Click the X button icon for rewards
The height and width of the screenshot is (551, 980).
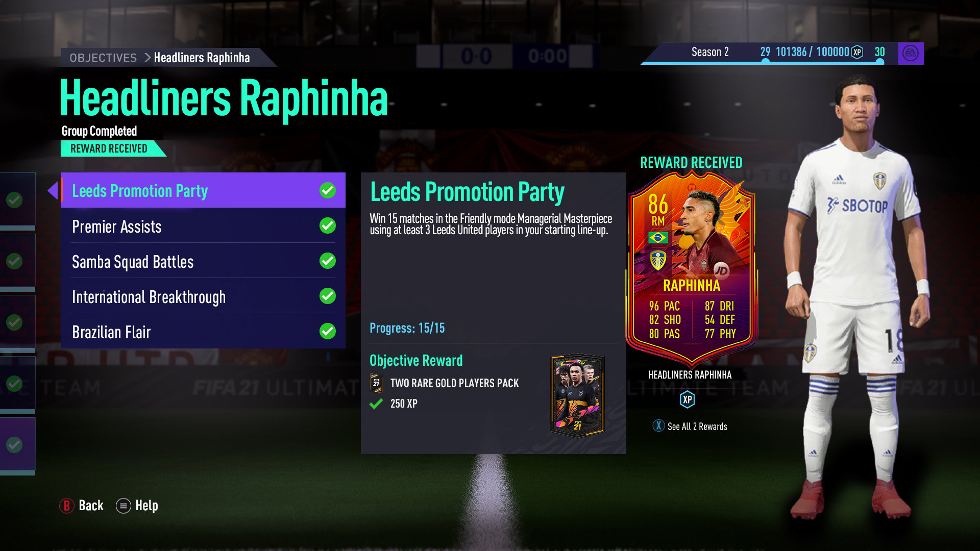click(658, 426)
